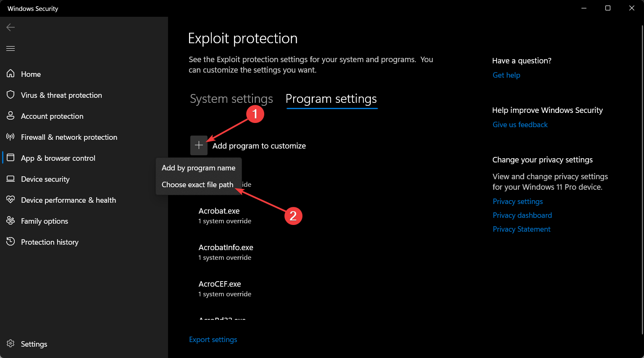Open Account protection page
The image size is (644, 358).
click(52, 116)
